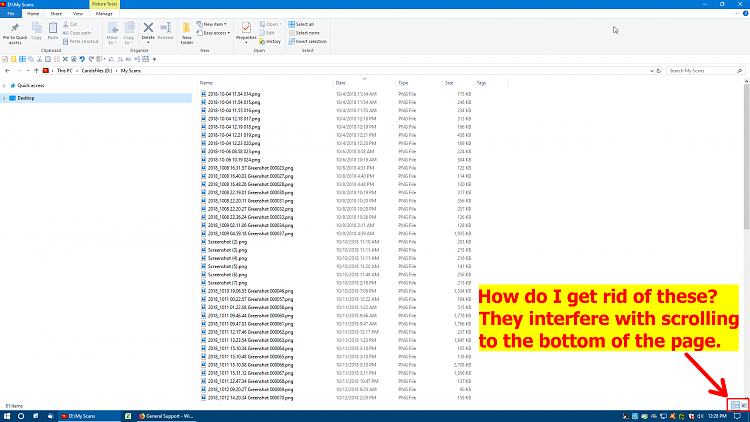750x422 pixels.
Task: Select file 2018-10-04 11.54 014.png
Action: (x=233, y=94)
